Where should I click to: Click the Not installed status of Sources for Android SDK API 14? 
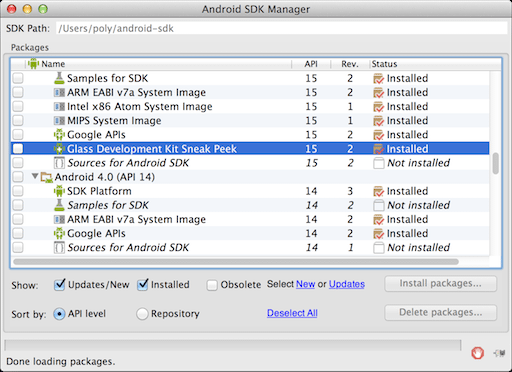(x=418, y=248)
